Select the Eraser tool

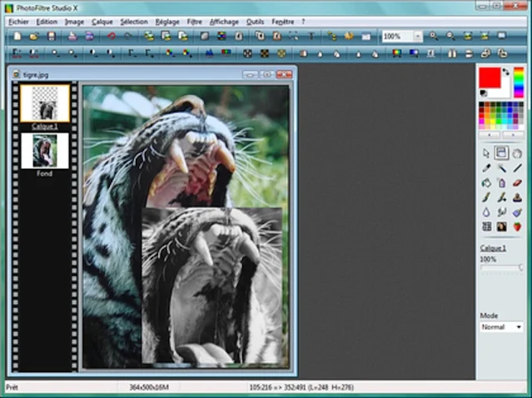[x=517, y=183]
